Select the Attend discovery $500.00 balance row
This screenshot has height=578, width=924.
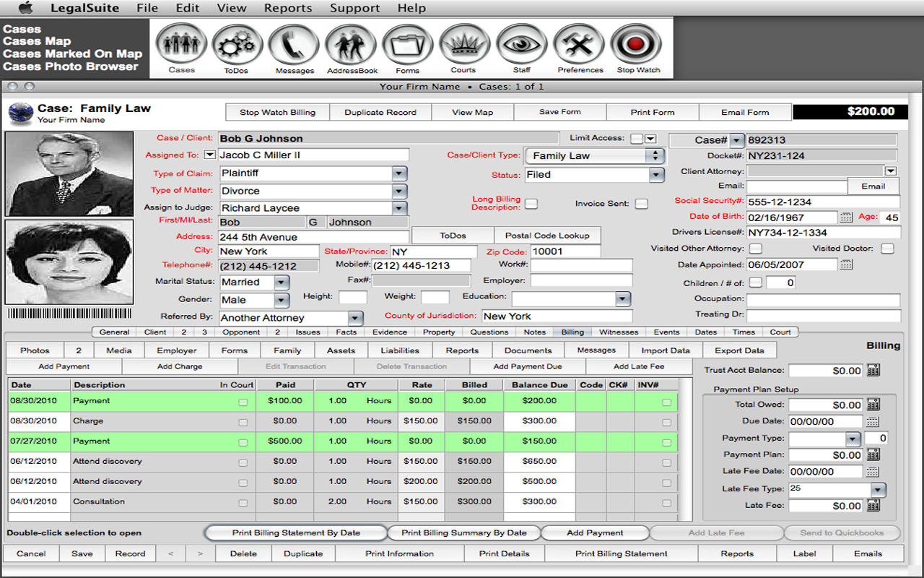342,481
